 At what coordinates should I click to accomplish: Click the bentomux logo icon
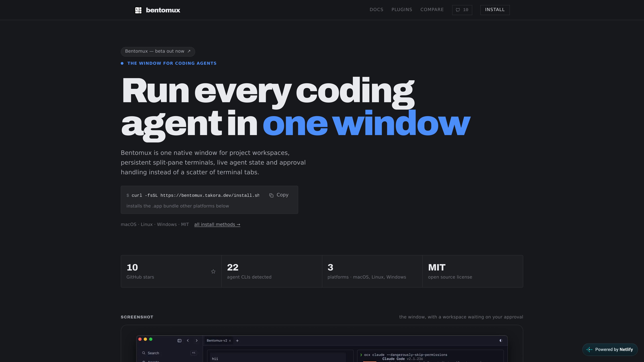click(x=138, y=10)
